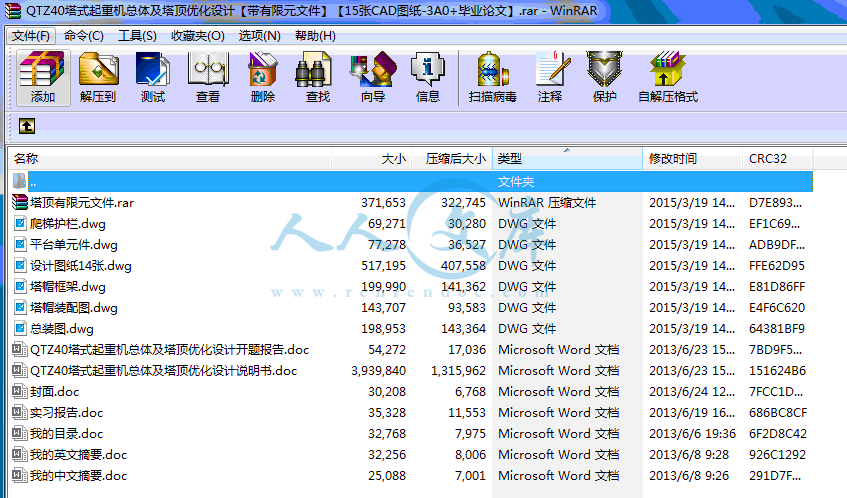
Task: Click the date 2013/6/8 9:28
Action: point(689,455)
